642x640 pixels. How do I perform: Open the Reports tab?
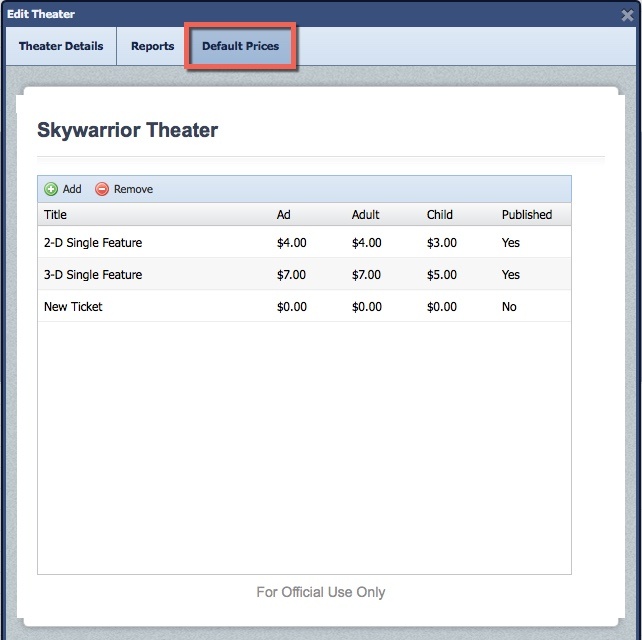152,46
